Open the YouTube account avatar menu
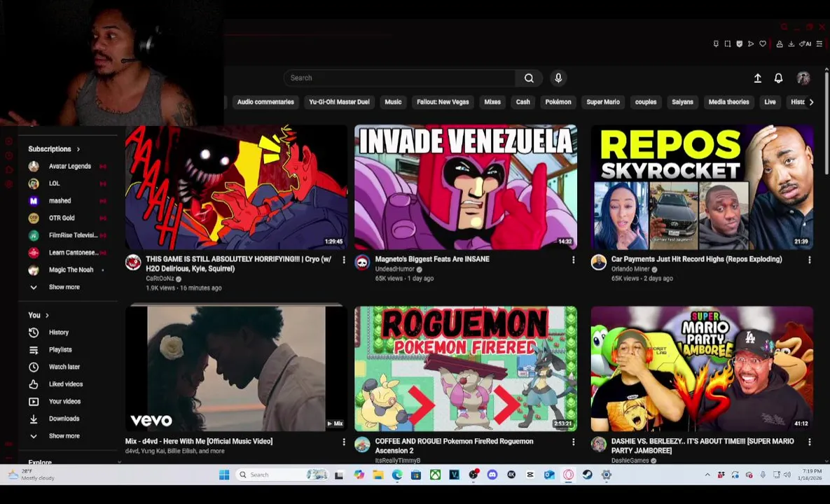Image resolution: width=830 pixels, height=504 pixels. [x=803, y=78]
